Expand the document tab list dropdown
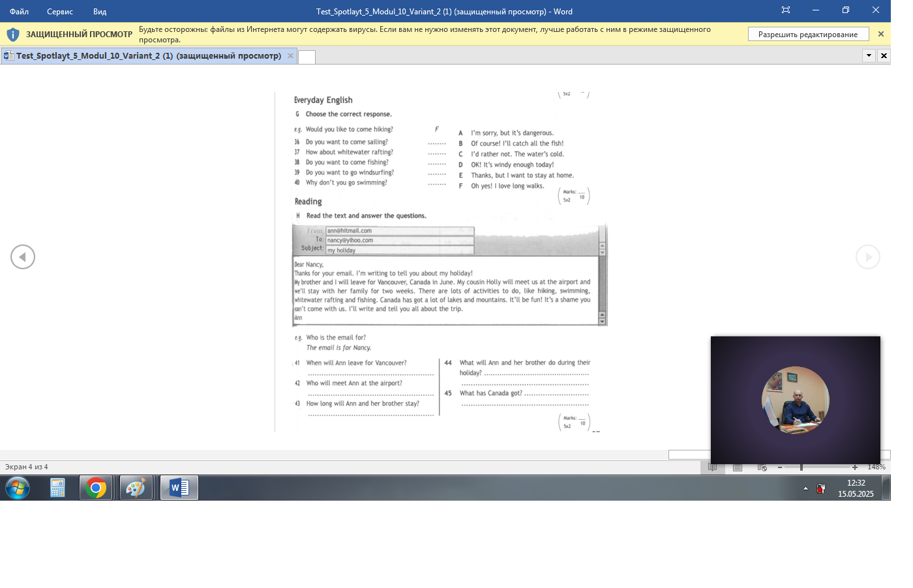The height and width of the screenshot is (588, 913). tap(869, 55)
